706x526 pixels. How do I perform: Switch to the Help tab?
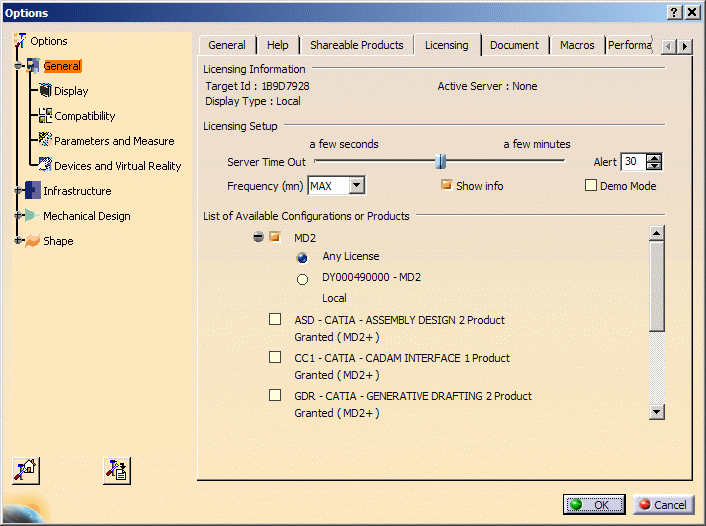coord(277,45)
